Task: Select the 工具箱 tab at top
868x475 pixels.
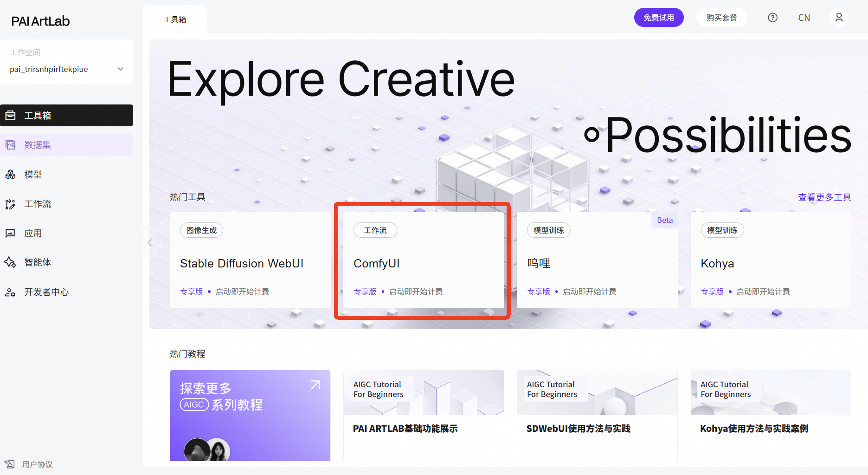Action: coord(175,20)
